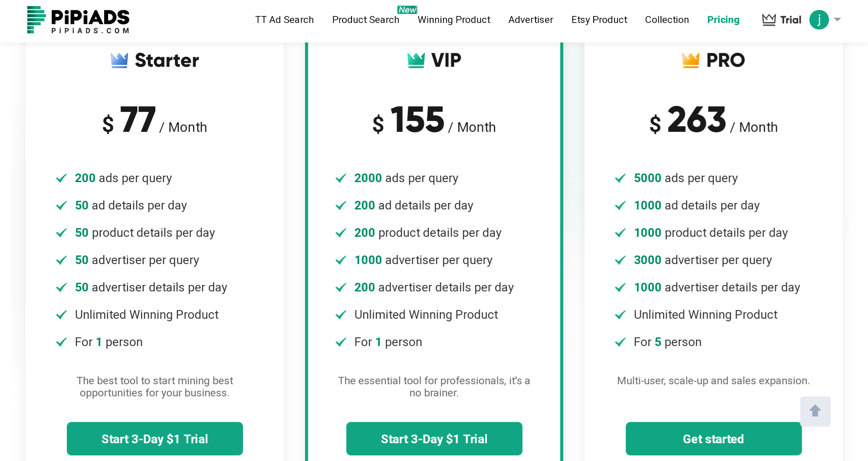Click the Trial crown icon in header
Screen dimensions: 868x461
(769, 20)
